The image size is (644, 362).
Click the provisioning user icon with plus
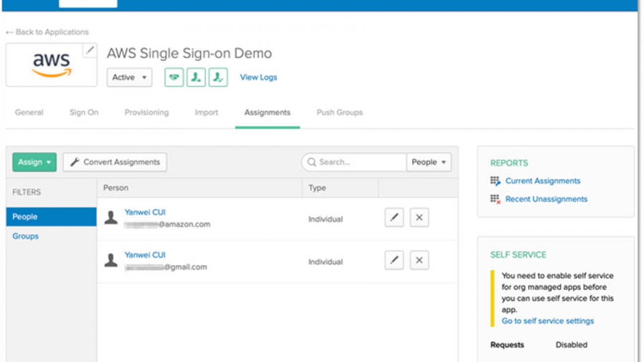click(196, 77)
